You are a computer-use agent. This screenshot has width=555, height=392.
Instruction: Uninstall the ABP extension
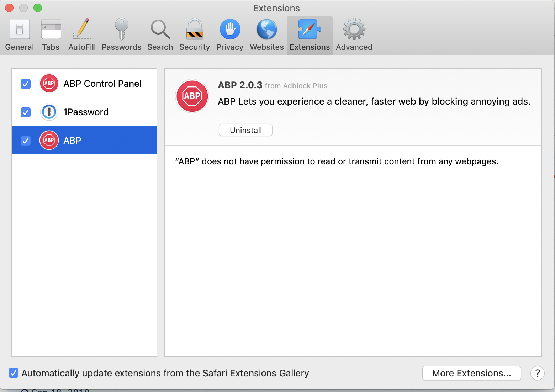(x=245, y=130)
